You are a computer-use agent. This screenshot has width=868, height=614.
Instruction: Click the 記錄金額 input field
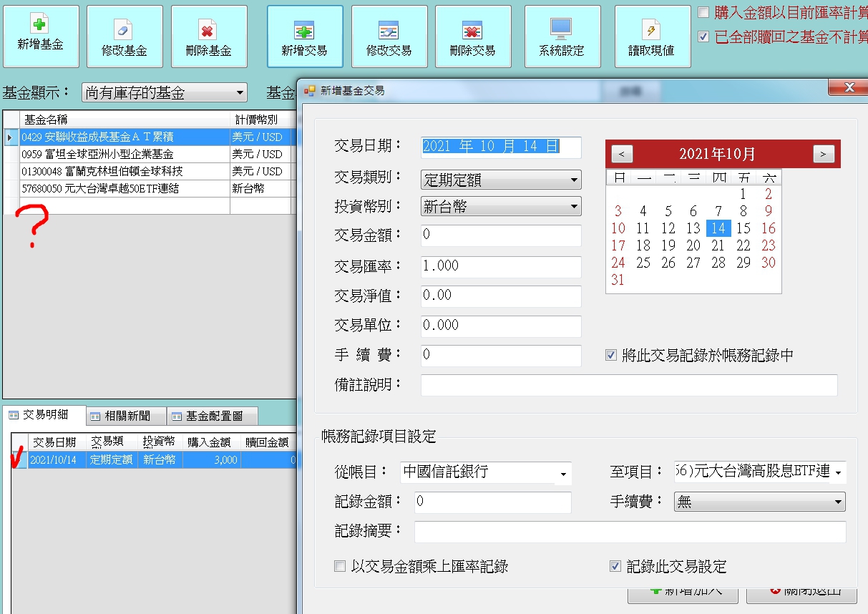pyautogui.click(x=493, y=502)
